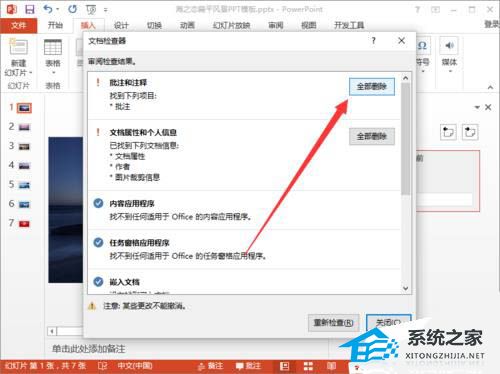
Task: Click 全部删除 for 批注和注释
Action: [x=372, y=87]
